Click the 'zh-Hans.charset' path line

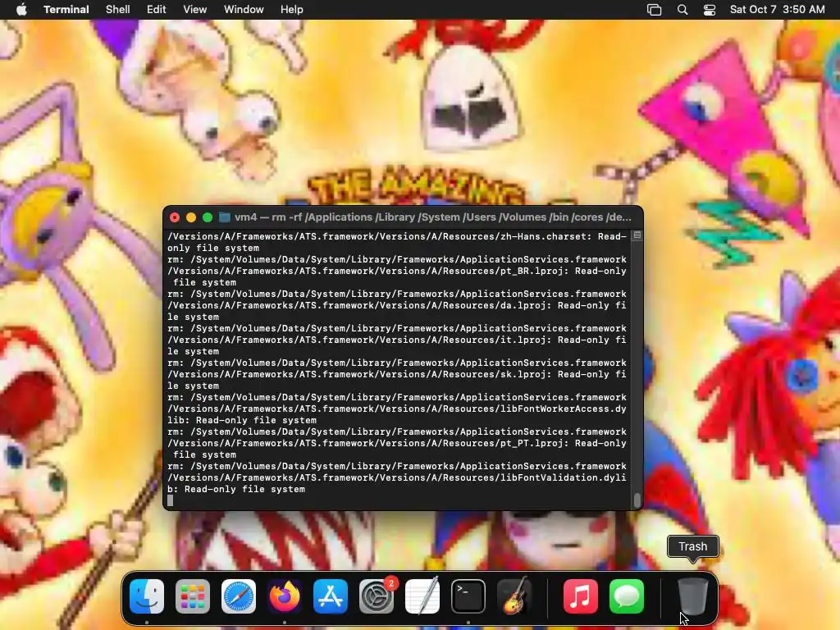click(x=397, y=236)
